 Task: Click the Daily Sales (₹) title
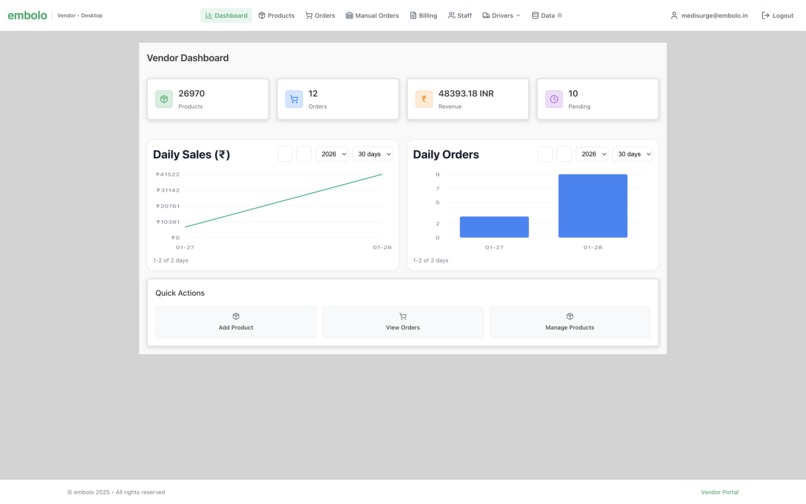pyautogui.click(x=191, y=155)
